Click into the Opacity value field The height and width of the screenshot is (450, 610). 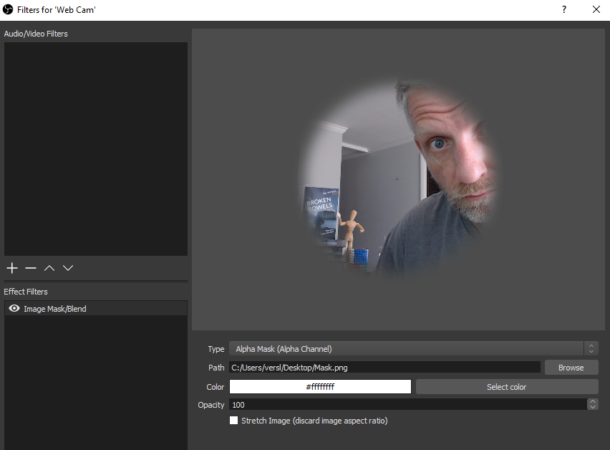point(408,404)
